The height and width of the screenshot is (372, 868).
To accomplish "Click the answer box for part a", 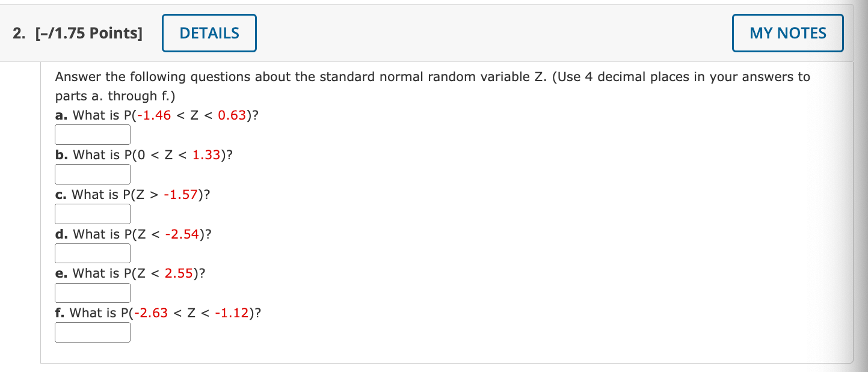I will [x=92, y=134].
